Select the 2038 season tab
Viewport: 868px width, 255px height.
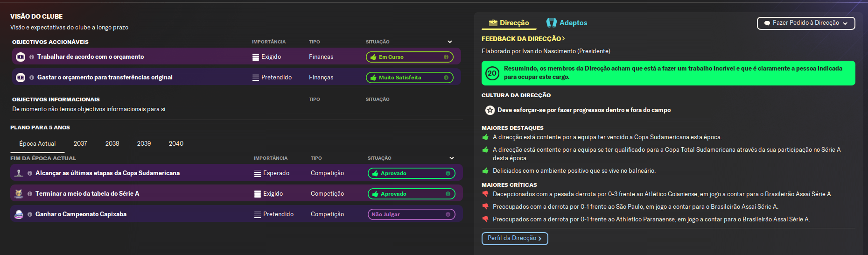pos(112,144)
